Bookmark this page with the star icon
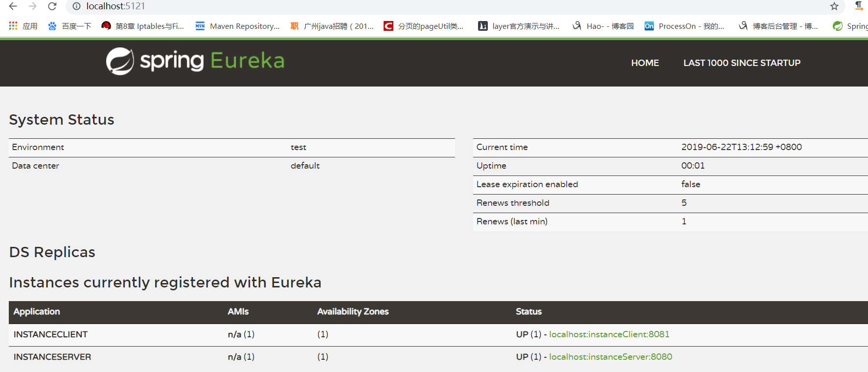The width and height of the screenshot is (868, 372). point(834,6)
